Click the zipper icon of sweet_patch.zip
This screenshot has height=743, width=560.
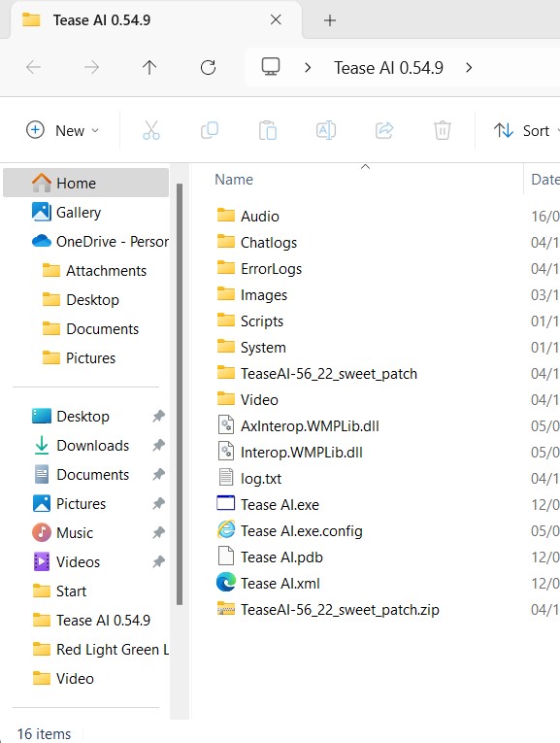tap(226, 609)
